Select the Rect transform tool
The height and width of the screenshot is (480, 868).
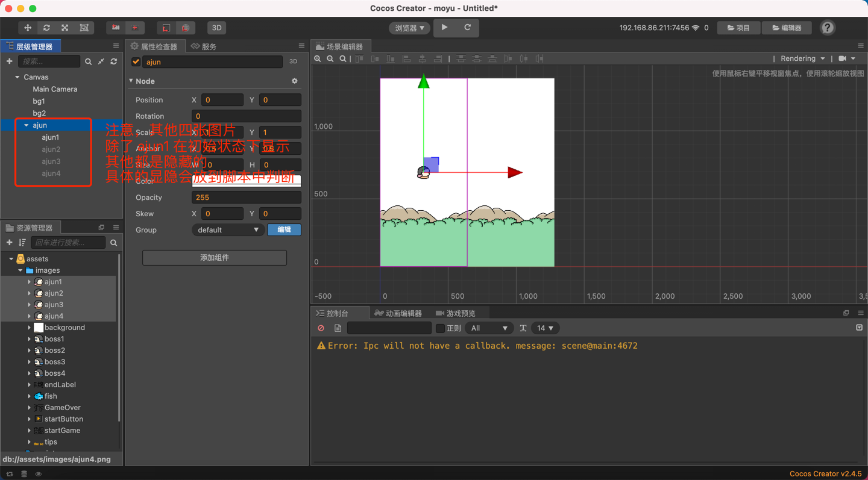(x=84, y=28)
